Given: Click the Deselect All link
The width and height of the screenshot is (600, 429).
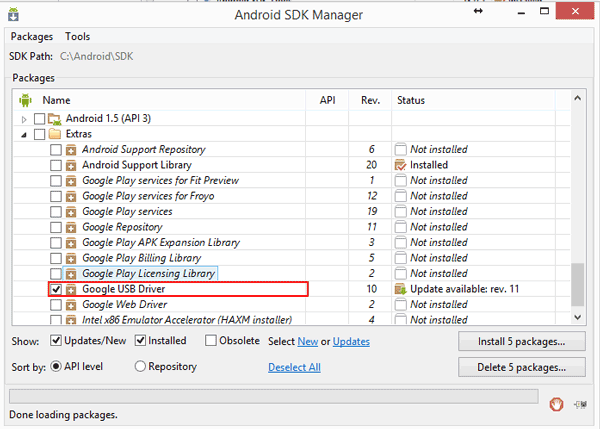Looking at the screenshot, I should [294, 367].
